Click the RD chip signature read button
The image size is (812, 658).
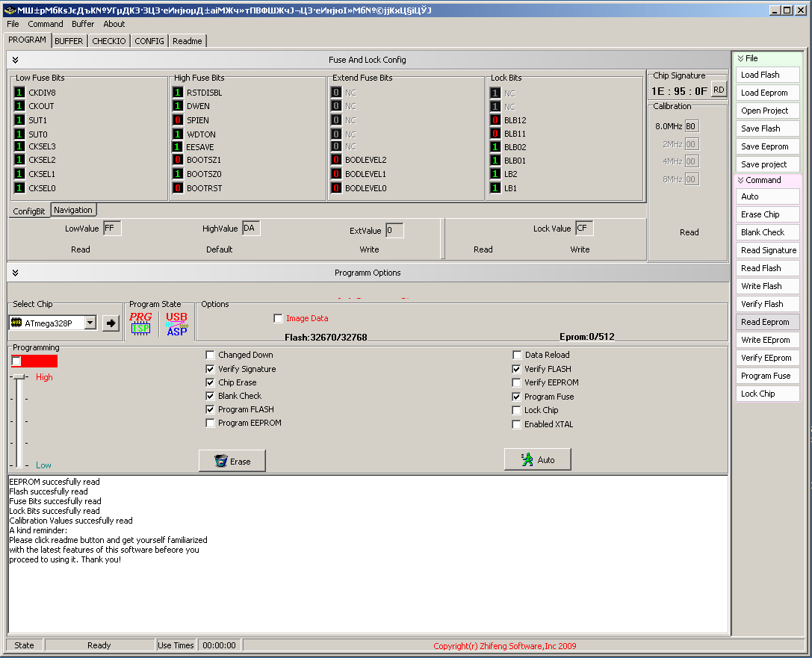719,90
